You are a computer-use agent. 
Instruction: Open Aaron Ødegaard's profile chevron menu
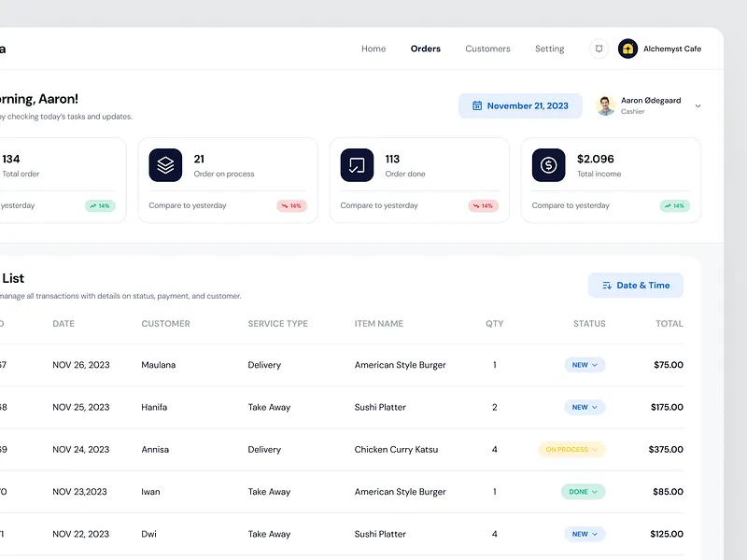[698, 105]
